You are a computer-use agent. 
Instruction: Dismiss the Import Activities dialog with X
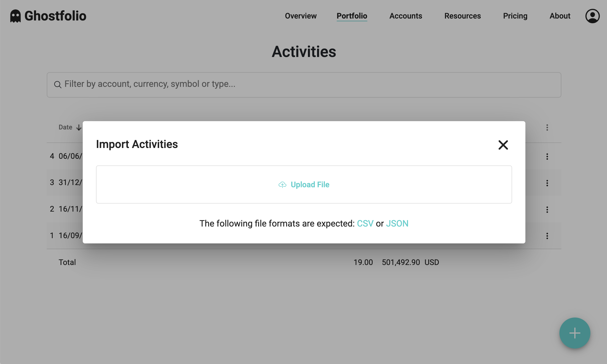503,145
